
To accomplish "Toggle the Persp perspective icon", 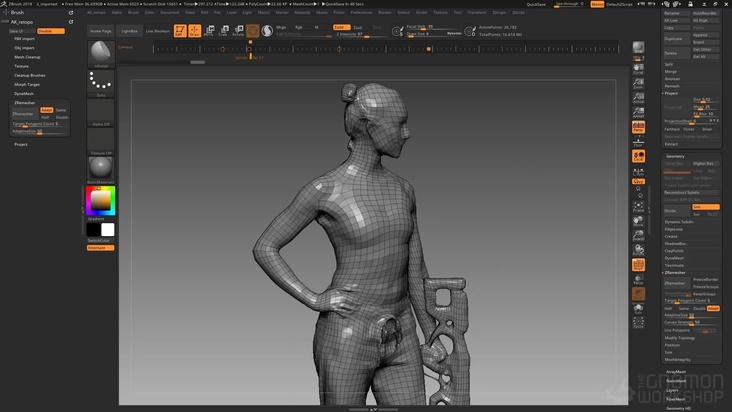I will (x=638, y=126).
